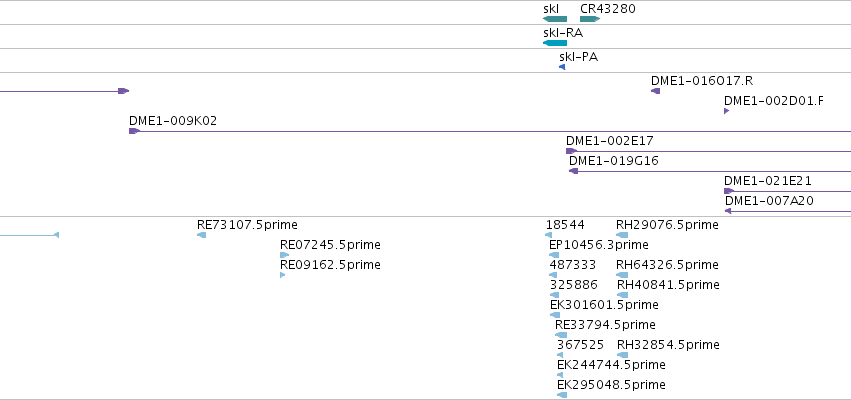
Task: Select the DME1-002E17 clone start marker
Action: (571, 151)
